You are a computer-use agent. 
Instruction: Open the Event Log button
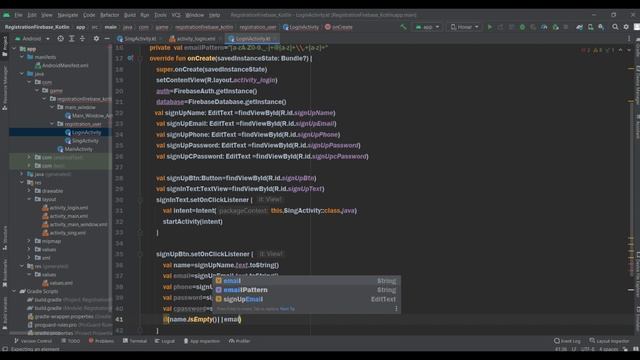[x=567, y=341]
